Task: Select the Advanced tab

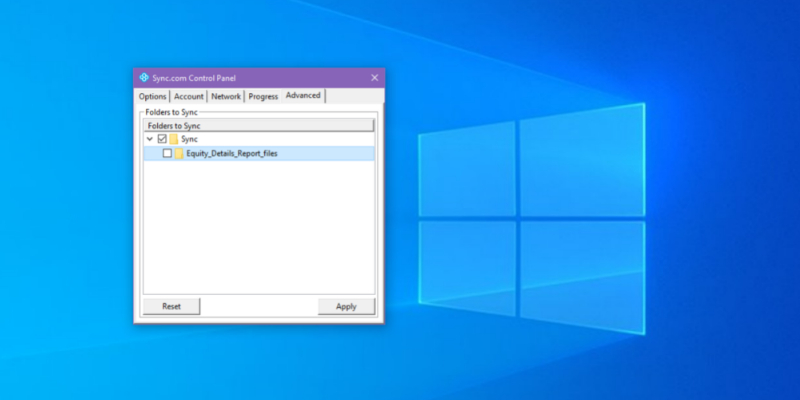Action: coord(303,95)
